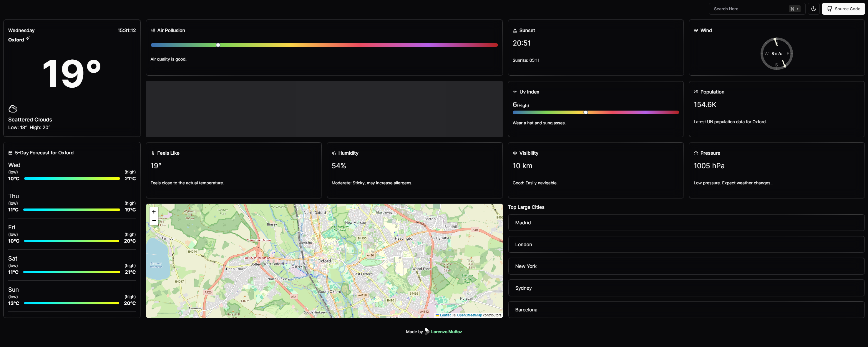Click the wind compass dial

click(x=776, y=54)
